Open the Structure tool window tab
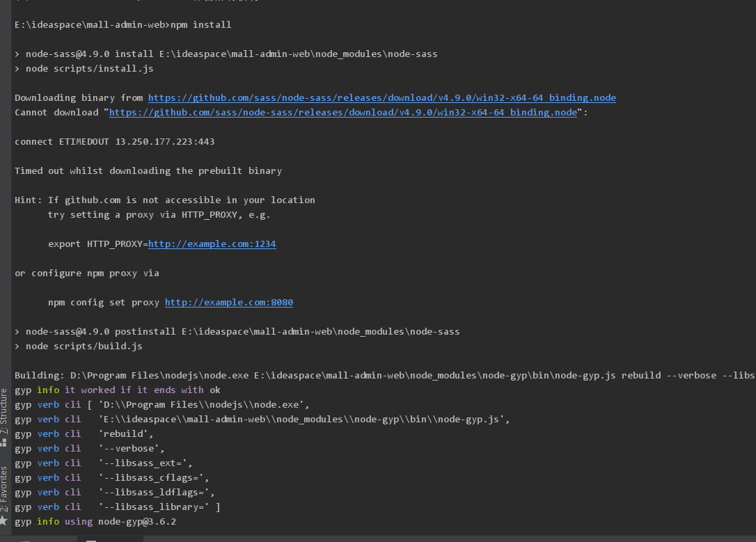This screenshot has height=542, width=756. tap(3, 411)
